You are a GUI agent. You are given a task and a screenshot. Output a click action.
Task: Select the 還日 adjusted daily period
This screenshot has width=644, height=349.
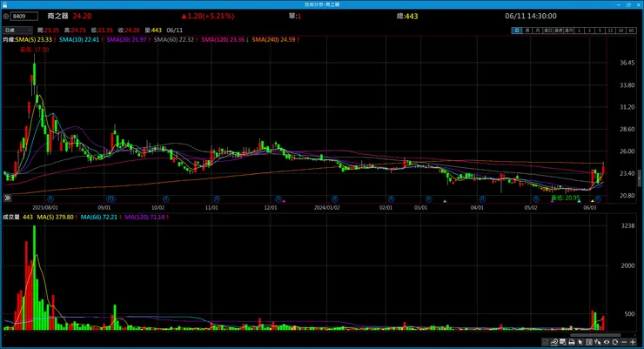547,30
